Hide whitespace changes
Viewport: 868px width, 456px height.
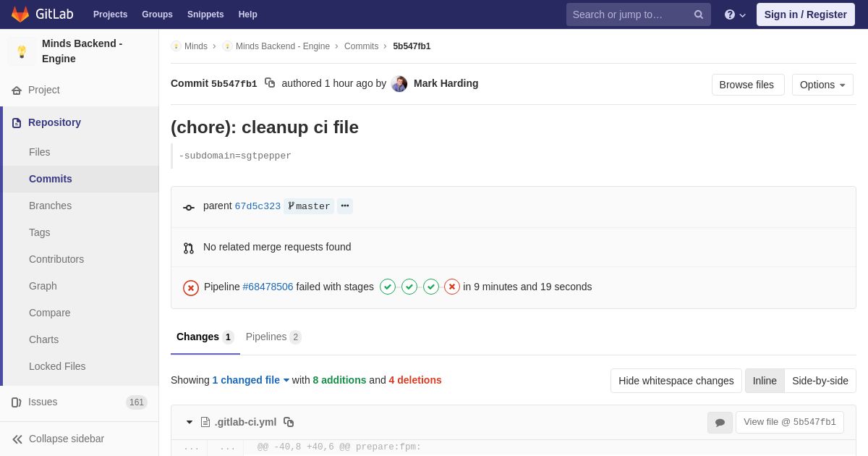676,381
